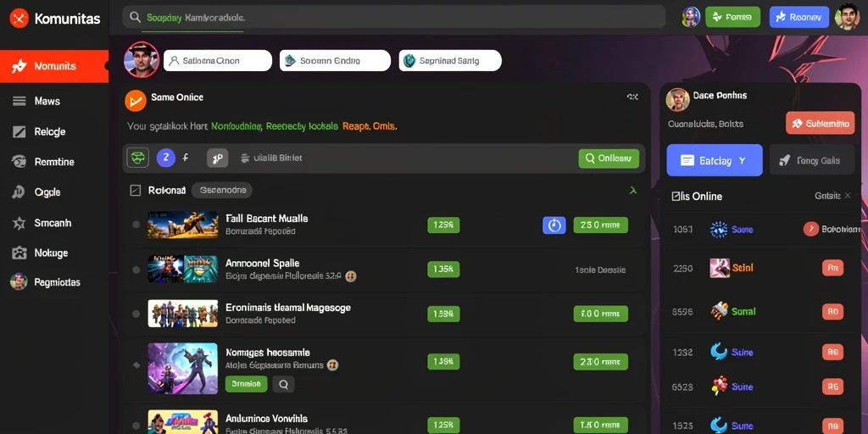Click the user avatar in top right corner
Viewport: 868px width, 434px height.
[x=847, y=17]
